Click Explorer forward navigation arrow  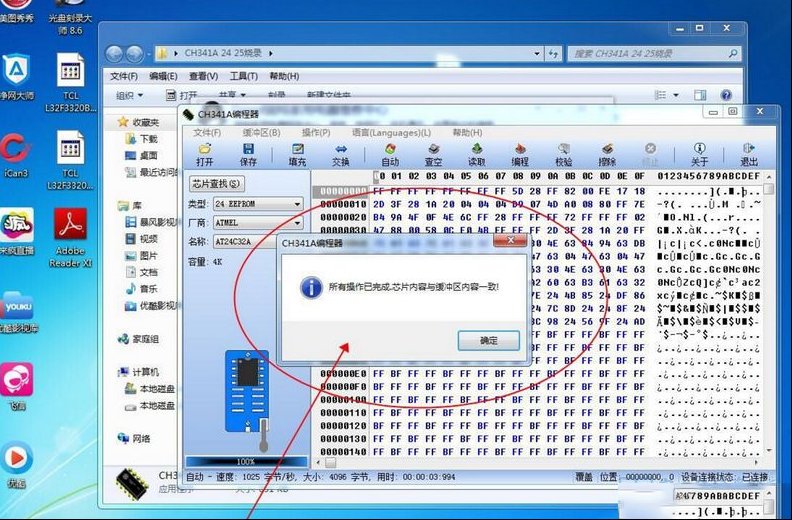pos(134,53)
